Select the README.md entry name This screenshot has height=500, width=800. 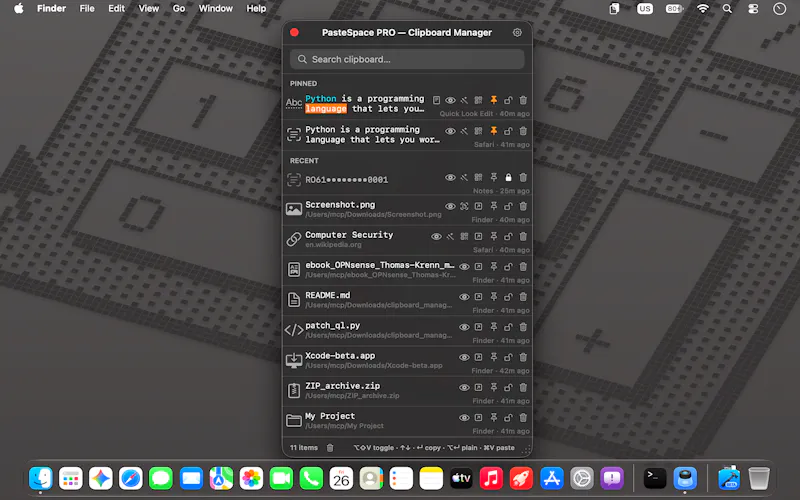pos(328,295)
